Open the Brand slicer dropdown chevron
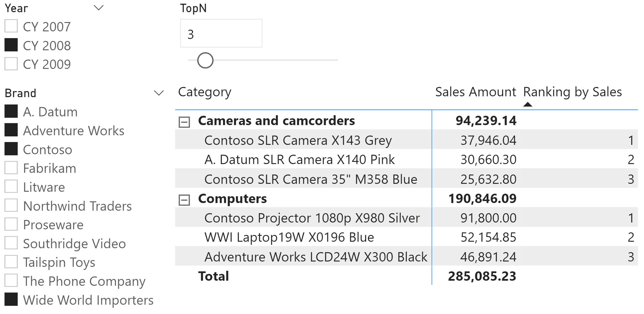644x314 pixels. tap(159, 93)
